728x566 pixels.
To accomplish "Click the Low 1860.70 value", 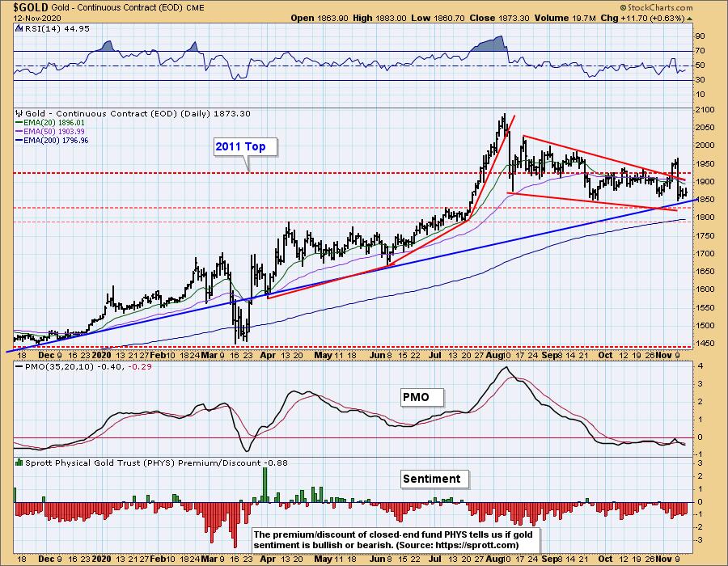I will 438,18.
